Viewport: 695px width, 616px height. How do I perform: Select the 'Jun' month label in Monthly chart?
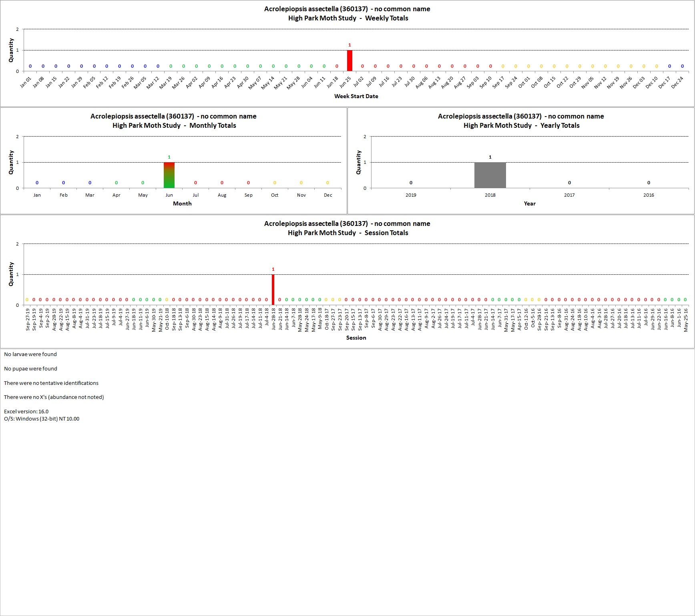(169, 195)
